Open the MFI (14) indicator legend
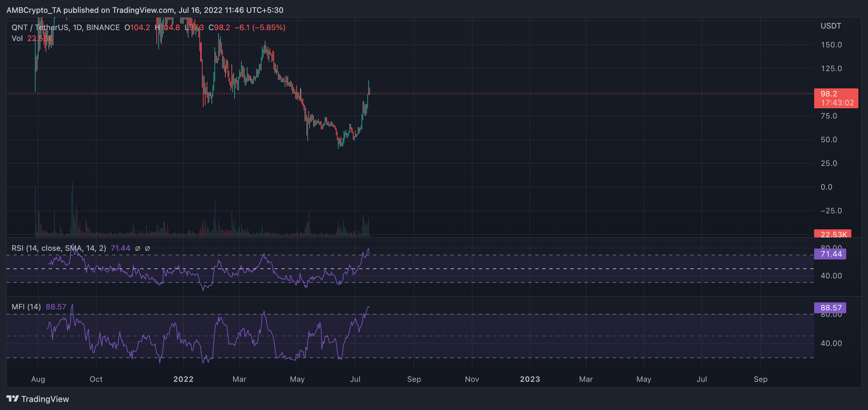This screenshot has height=410, width=868. tap(26, 307)
